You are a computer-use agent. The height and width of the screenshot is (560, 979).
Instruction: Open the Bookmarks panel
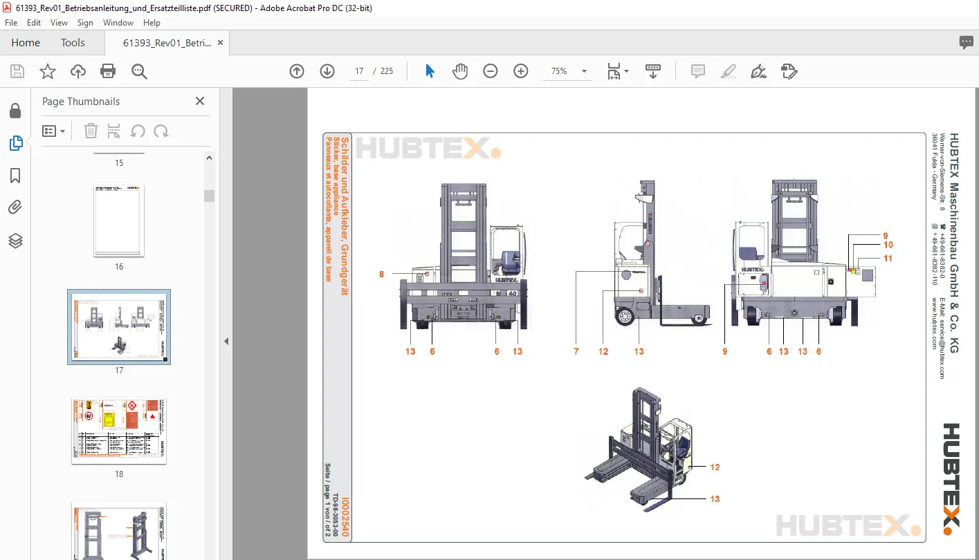click(15, 176)
